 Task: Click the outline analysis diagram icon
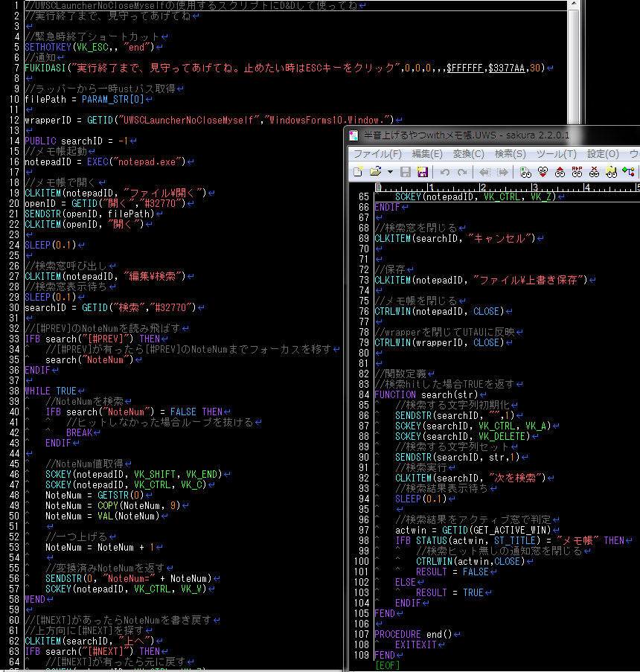coord(628,173)
